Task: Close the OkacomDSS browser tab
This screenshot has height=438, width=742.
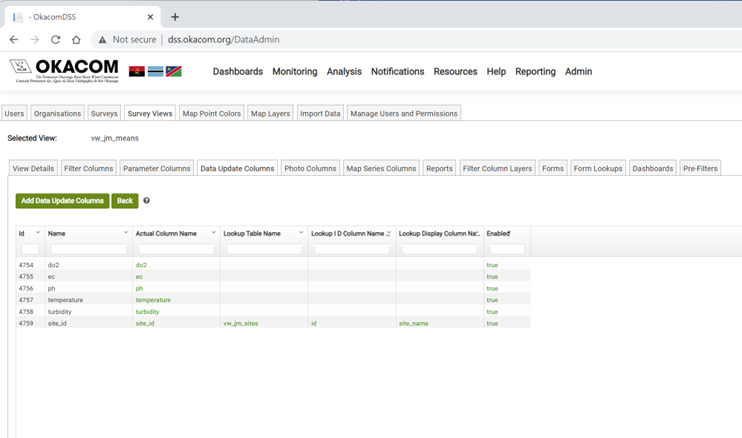Action: click(x=150, y=17)
